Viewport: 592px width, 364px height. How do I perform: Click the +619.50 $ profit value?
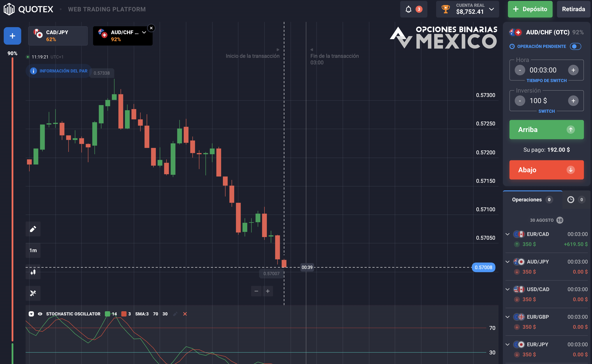pos(576,244)
